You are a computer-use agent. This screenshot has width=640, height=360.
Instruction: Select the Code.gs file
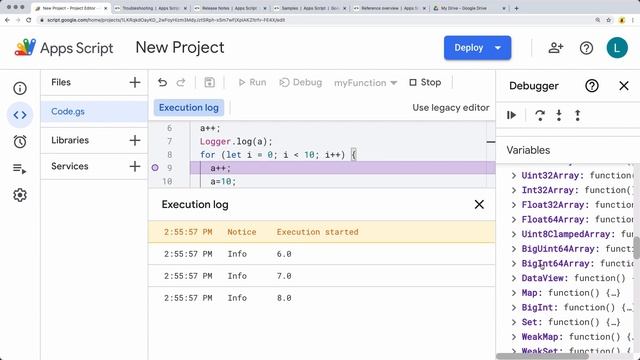click(94, 111)
